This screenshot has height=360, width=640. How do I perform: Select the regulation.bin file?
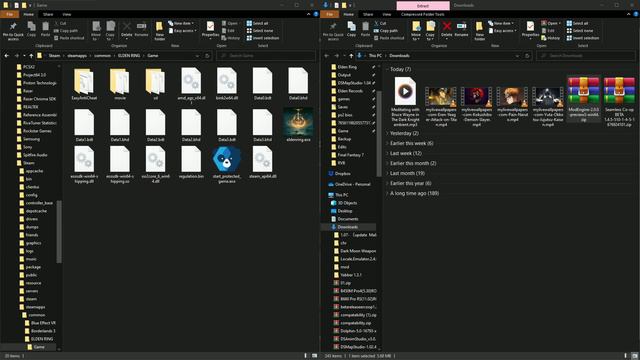pyautogui.click(x=191, y=163)
